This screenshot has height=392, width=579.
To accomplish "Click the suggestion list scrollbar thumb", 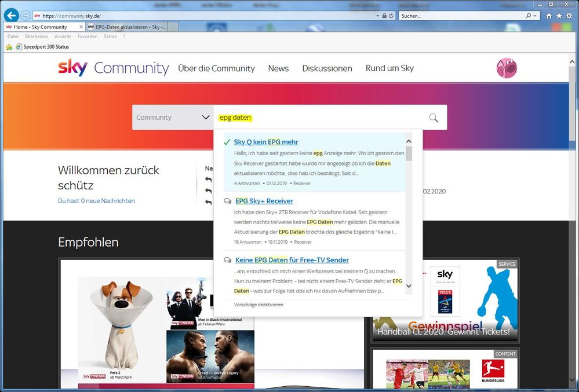I will click(x=409, y=153).
